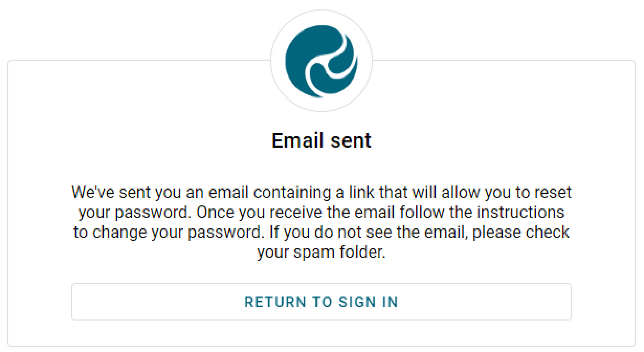644x352 pixels.
Task: Click the "your spam folder." text
Action: pyautogui.click(x=321, y=252)
